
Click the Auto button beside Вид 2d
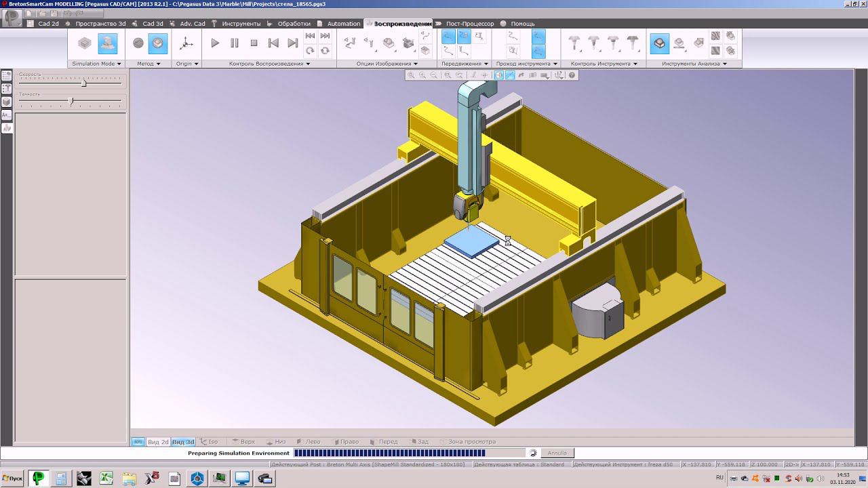coord(138,442)
